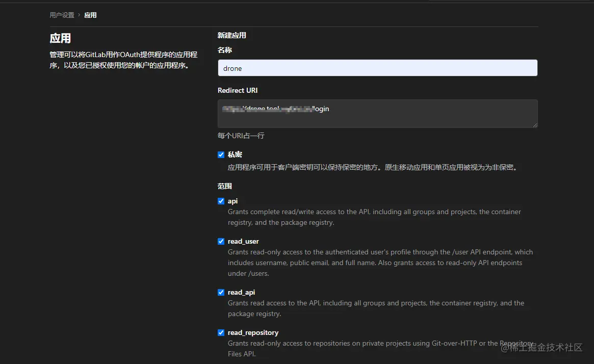Screen dimensions: 594x364
Task: Click the 'Grants complete read/write access' description
Action: click(374, 217)
